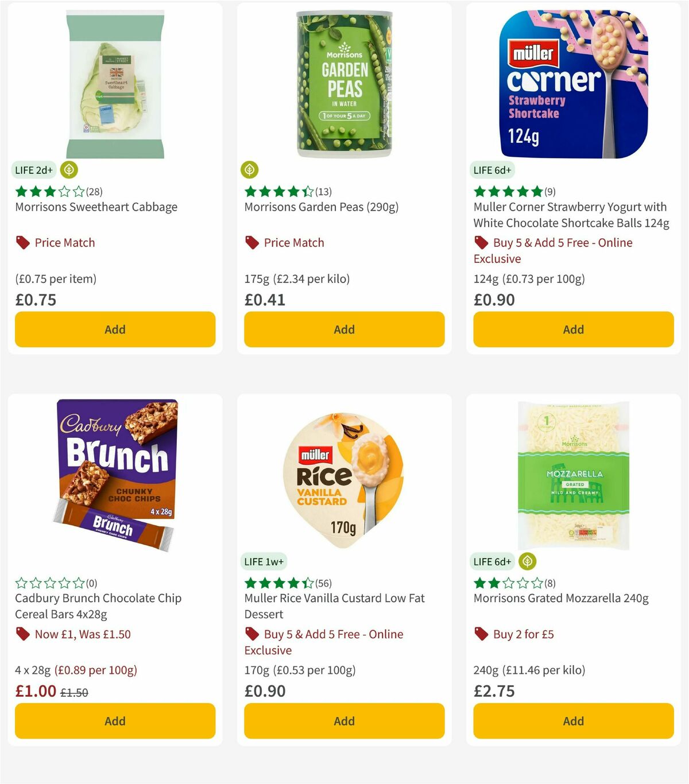Click the Price Match tag icon under Sweetheart Cabbage
Screen dimensions: 689x784
coord(22,242)
